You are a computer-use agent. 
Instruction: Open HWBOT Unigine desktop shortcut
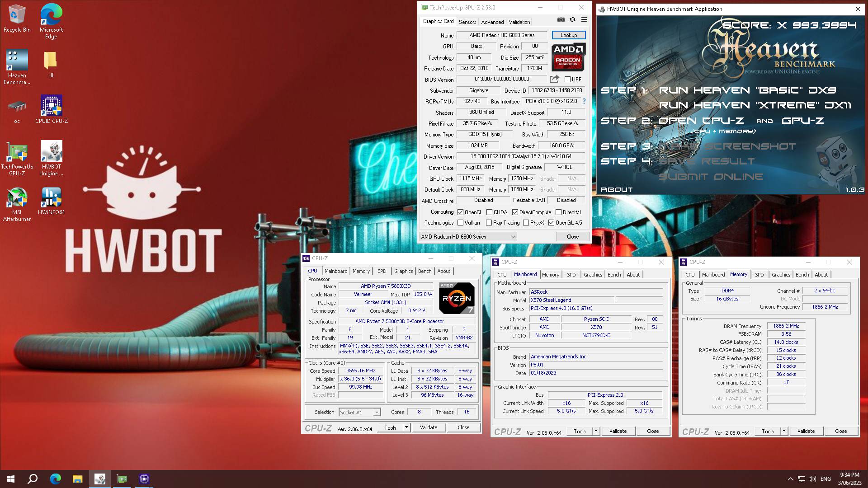(51, 158)
